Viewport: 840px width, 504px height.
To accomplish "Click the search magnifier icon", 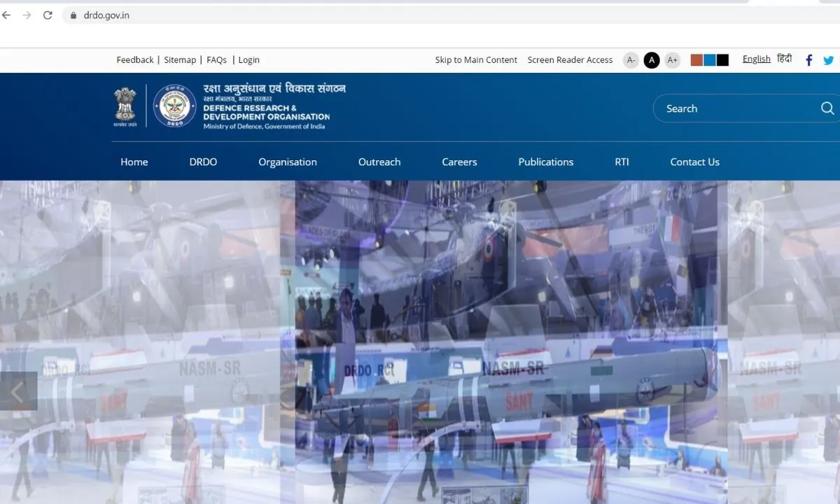I will coord(827,108).
